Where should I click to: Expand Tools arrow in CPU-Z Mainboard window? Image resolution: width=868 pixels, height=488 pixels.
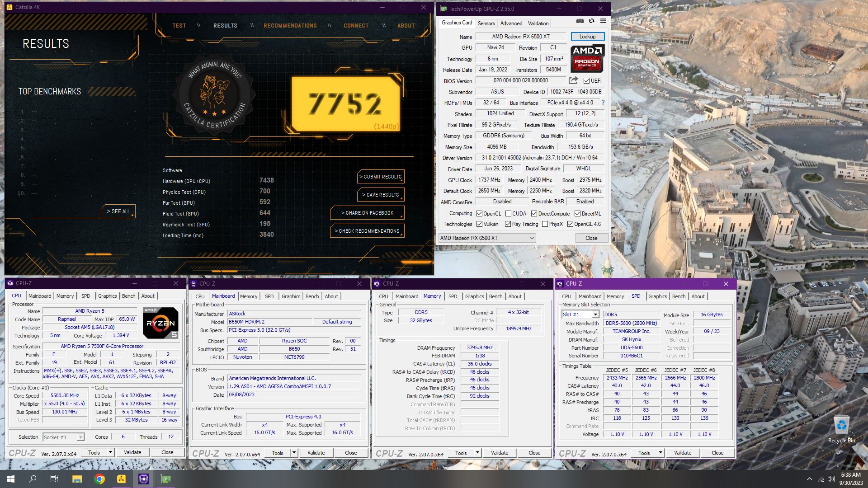293,453
